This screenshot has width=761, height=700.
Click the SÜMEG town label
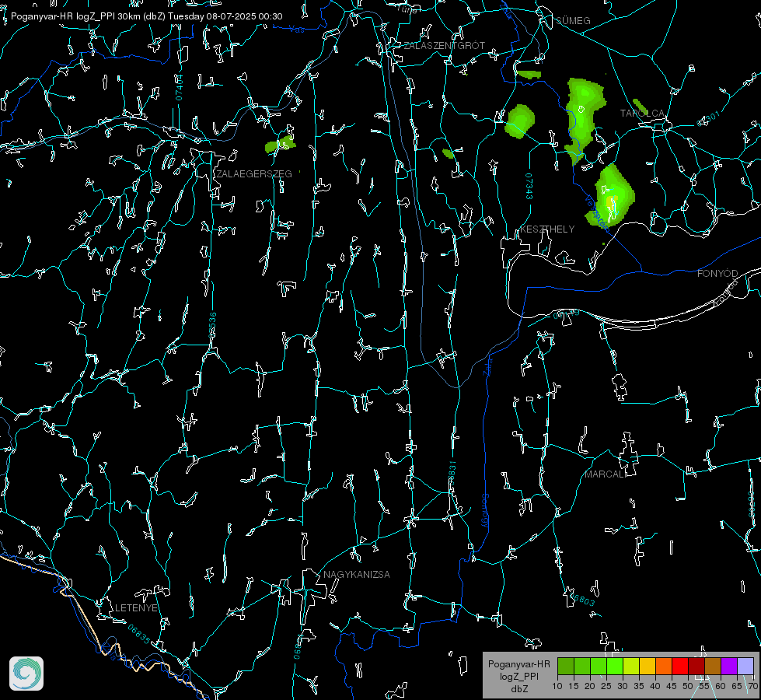(x=573, y=21)
